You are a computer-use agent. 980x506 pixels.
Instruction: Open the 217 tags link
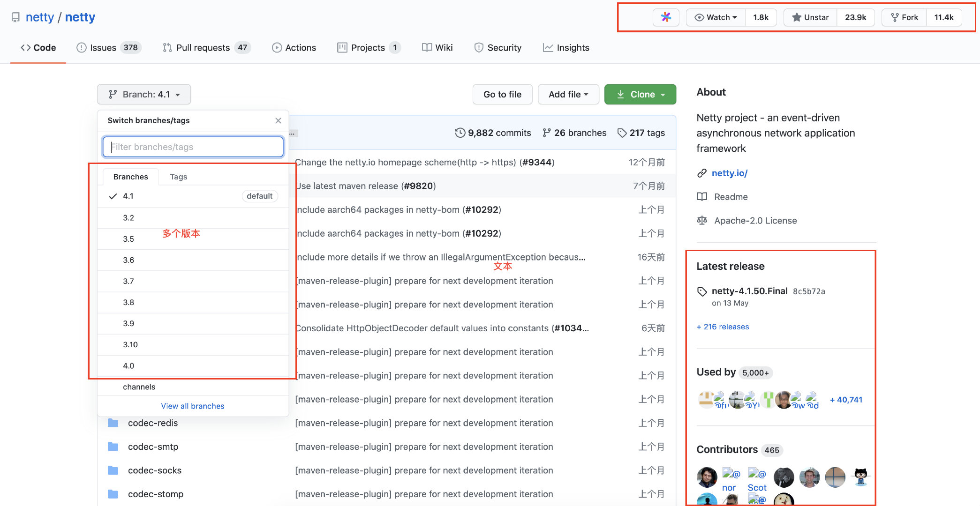point(641,133)
